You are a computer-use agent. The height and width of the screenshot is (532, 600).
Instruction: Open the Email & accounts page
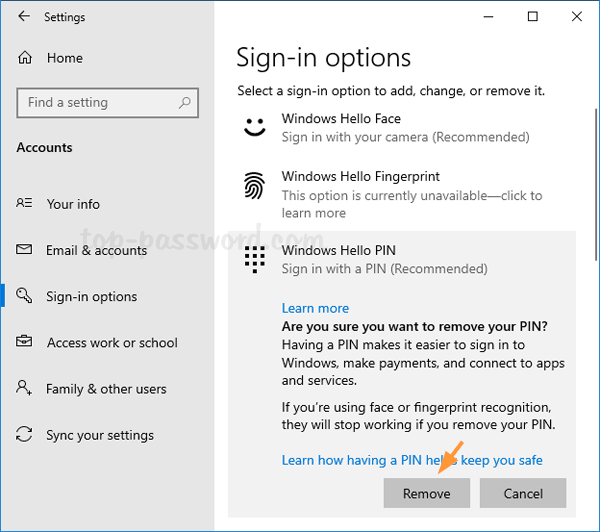tap(96, 250)
